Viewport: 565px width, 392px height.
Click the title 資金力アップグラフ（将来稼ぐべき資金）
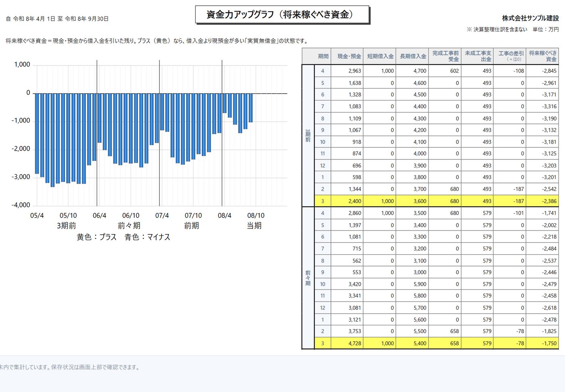[x=282, y=15]
